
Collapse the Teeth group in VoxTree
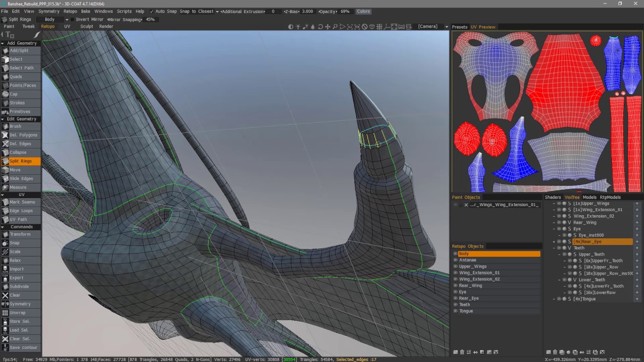(554, 248)
